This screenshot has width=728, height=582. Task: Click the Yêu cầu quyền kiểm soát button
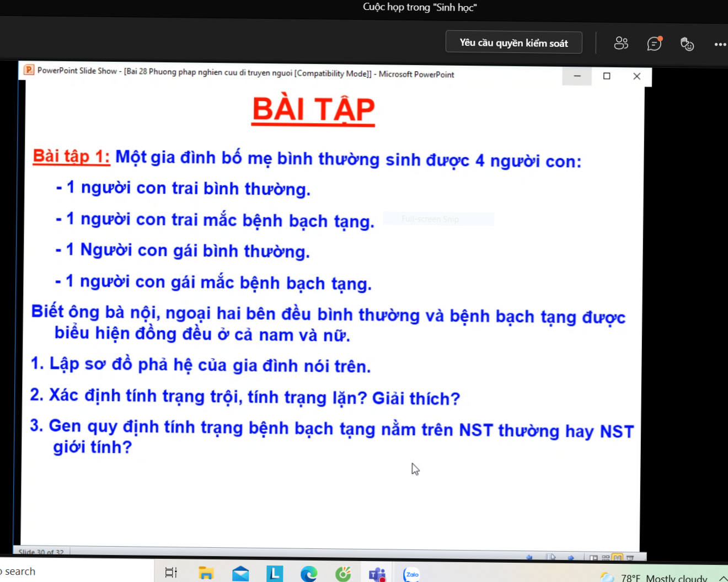tap(513, 42)
